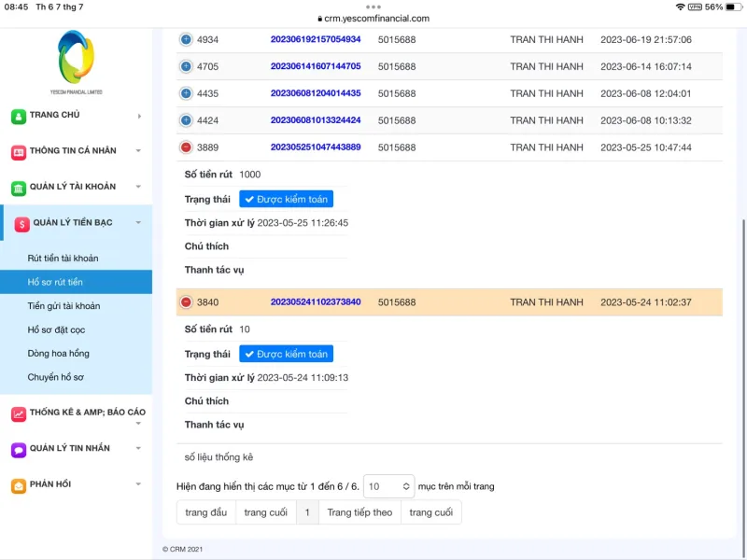
Task: Click the Quản Lý Tài Khoản bank icon
Action: [x=19, y=188]
